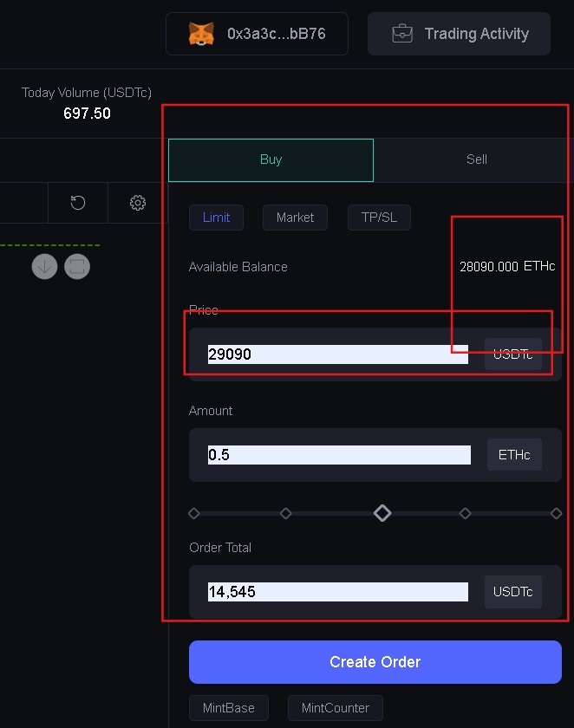This screenshot has width=574, height=728.
Task: Select the Limit order type
Action: [x=216, y=217]
